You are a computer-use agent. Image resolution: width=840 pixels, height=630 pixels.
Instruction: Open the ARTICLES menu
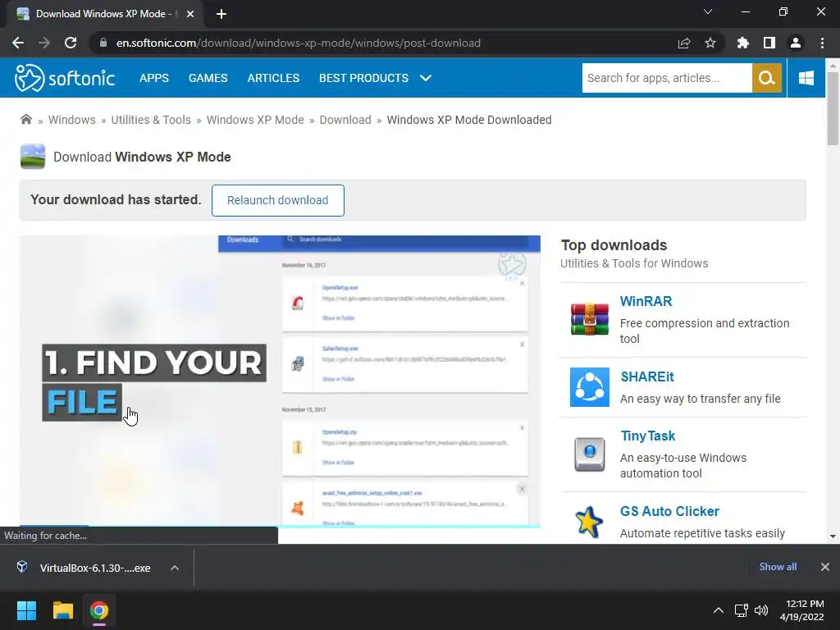(273, 78)
